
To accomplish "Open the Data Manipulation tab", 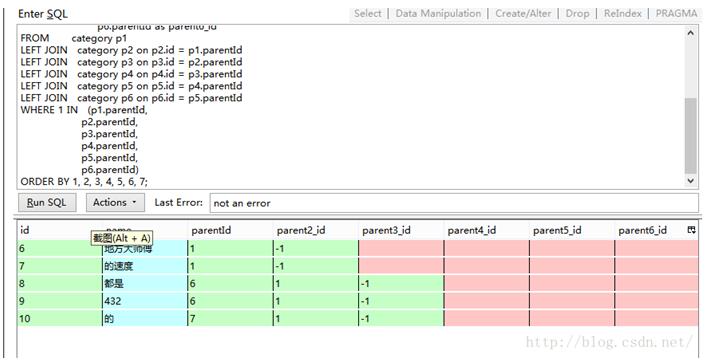I will pyautogui.click(x=438, y=14).
